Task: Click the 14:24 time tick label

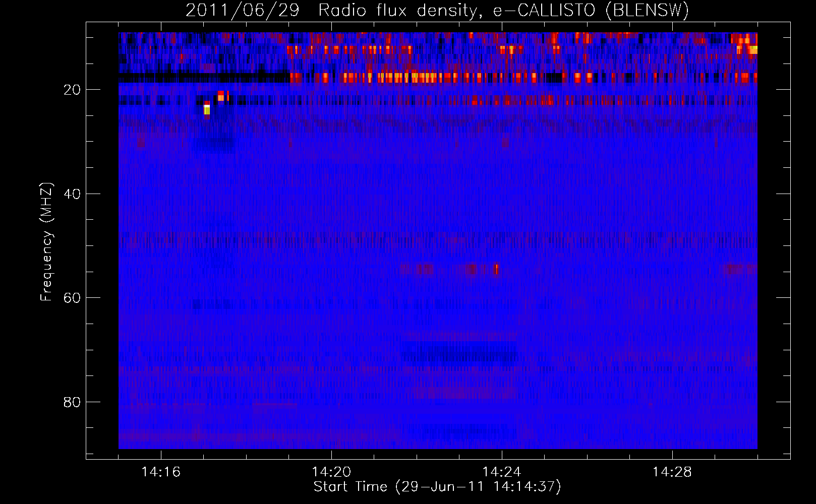Action: [x=502, y=472]
